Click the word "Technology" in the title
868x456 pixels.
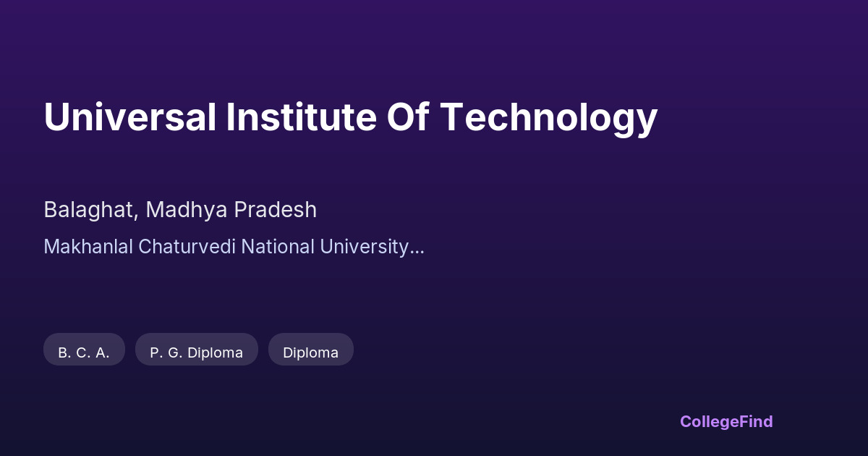point(548,117)
